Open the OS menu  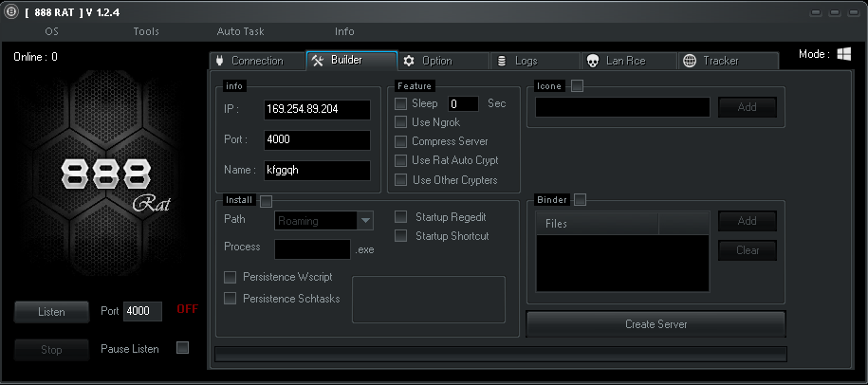[x=51, y=31]
